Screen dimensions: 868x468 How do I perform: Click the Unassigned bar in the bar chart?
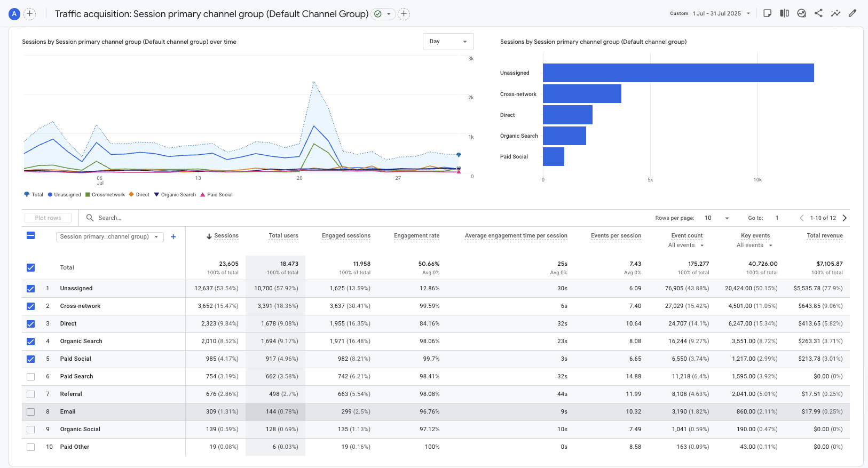pyautogui.click(x=678, y=73)
